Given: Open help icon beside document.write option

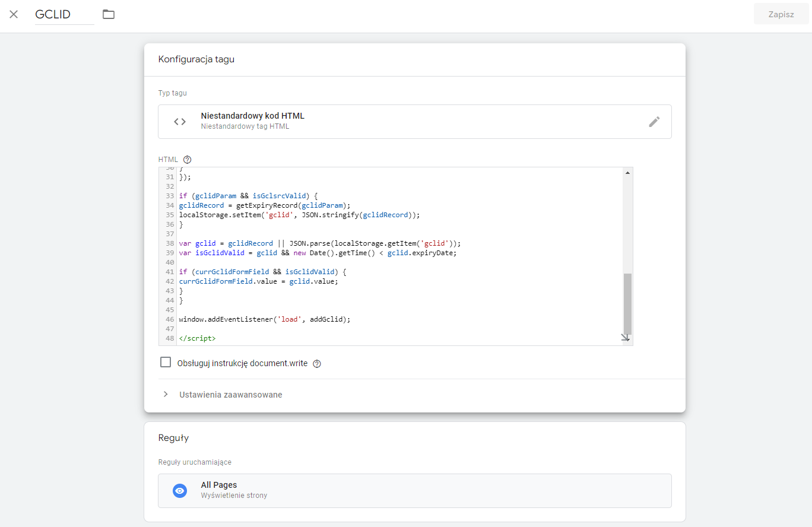Looking at the screenshot, I should [x=317, y=364].
